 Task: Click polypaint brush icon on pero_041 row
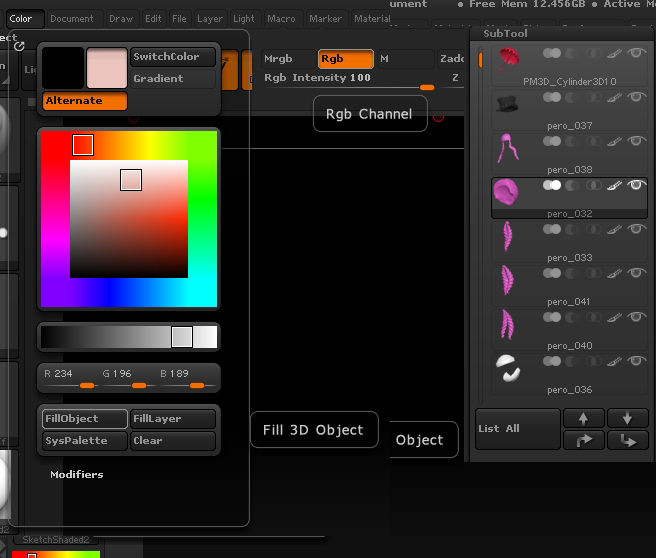point(614,274)
